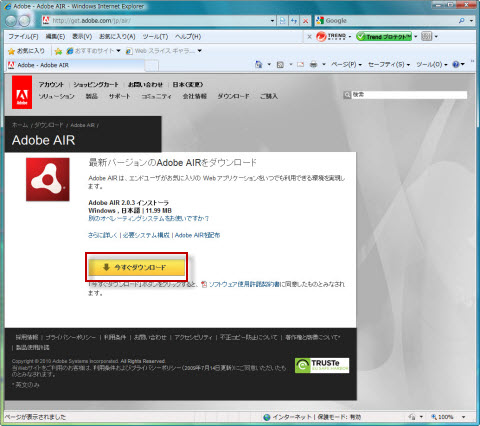Click the new tab button
The height and width of the screenshot is (426, 480).
[152, 66]
